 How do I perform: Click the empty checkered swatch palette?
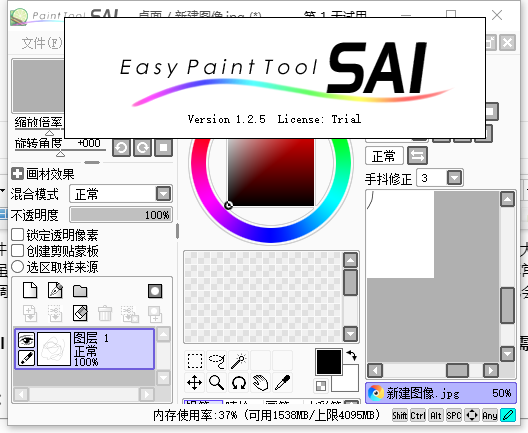pos(264,297)
